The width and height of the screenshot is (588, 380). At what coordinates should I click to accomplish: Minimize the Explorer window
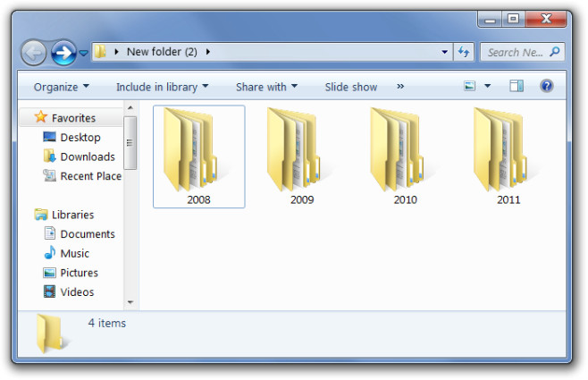tap(490, 19)
